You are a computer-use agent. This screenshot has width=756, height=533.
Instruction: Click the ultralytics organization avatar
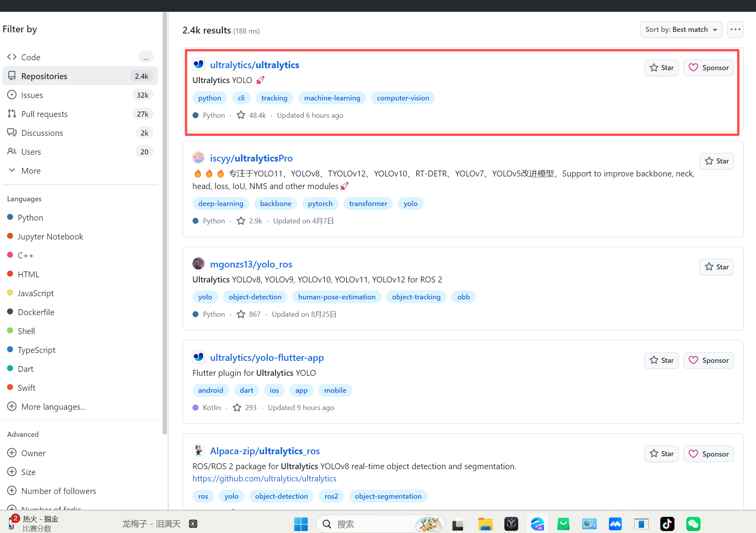point(198,64)
